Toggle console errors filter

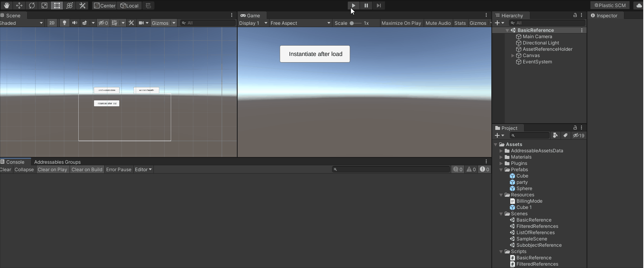coord(484,169)
